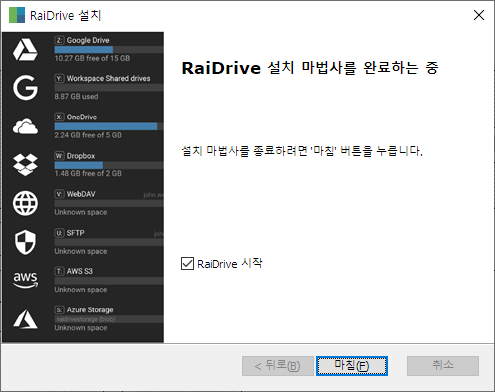Image resolution: width=495 pixels, height=392 pixels.
Task: Click the "AWS S3" label
Action: click(80, 271)
